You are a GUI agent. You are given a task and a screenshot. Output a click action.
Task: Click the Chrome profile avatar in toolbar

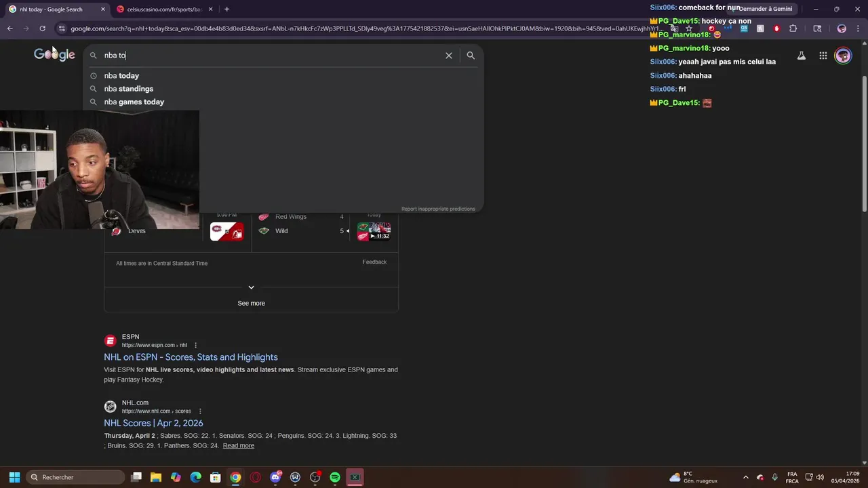click(842, 28)
